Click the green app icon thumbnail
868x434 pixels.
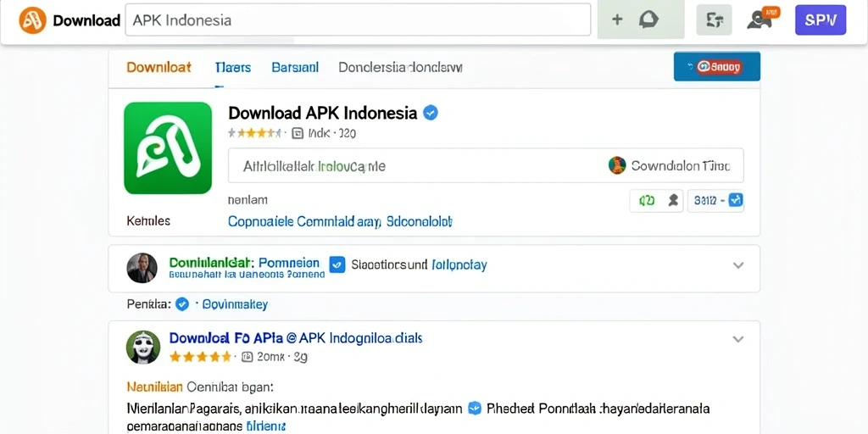(x=168, y=147)
